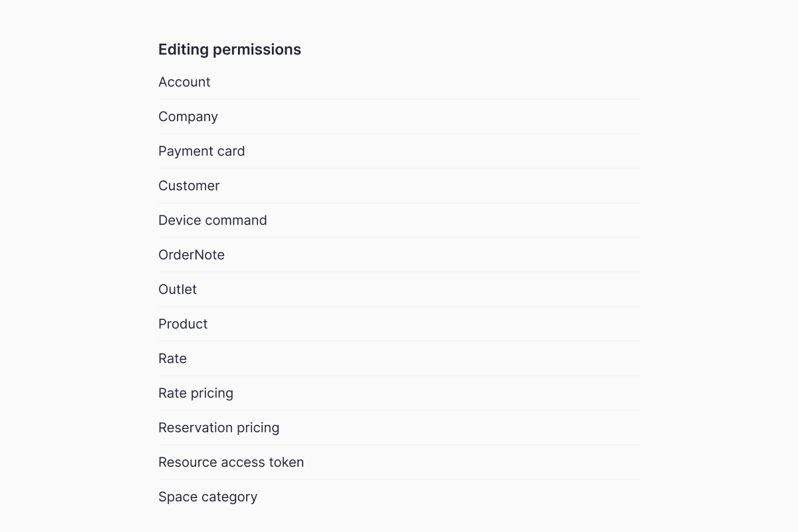The image size is (798, 532).
Task: Select the Customer permission item
Action: [399, 186]
